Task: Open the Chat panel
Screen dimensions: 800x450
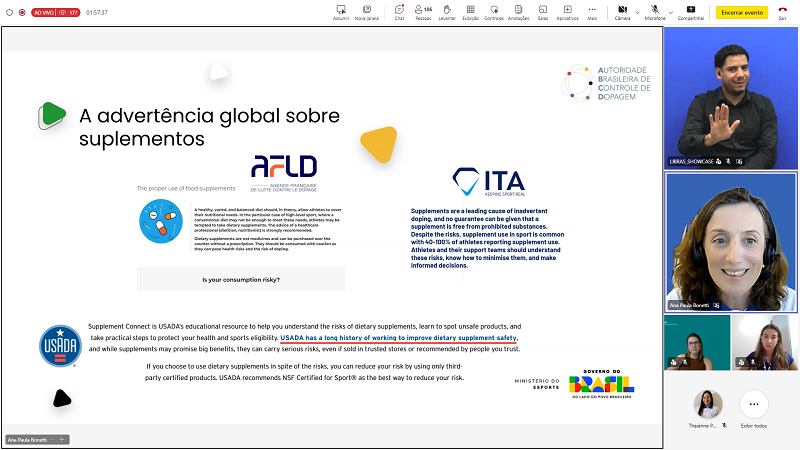Action: click(x=399, y=10)
